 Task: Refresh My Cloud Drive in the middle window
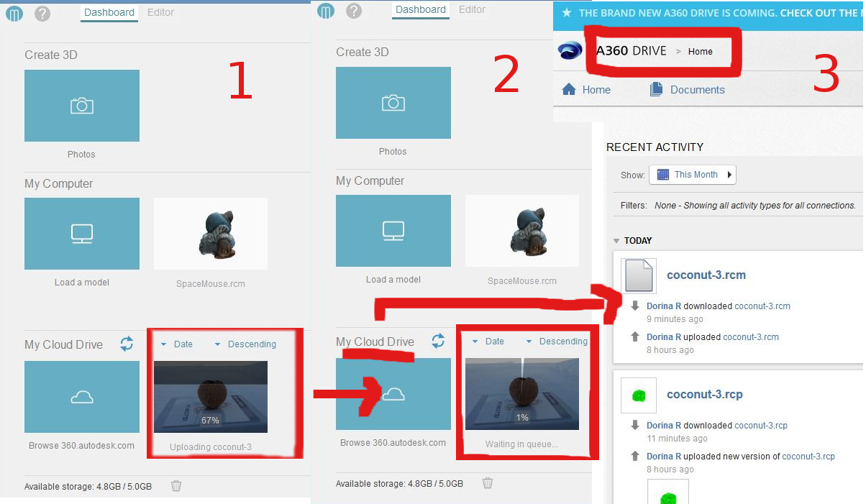tap(438, 341)
